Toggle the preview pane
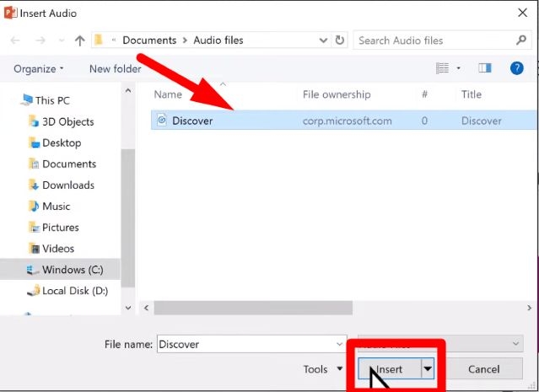 [485, 68]
